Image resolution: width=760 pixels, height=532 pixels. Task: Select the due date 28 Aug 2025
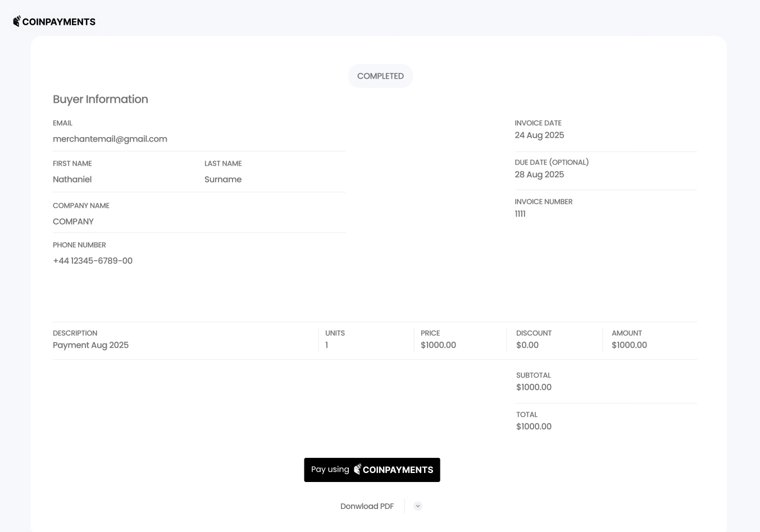pyautogui.click(x=539, y=174)
